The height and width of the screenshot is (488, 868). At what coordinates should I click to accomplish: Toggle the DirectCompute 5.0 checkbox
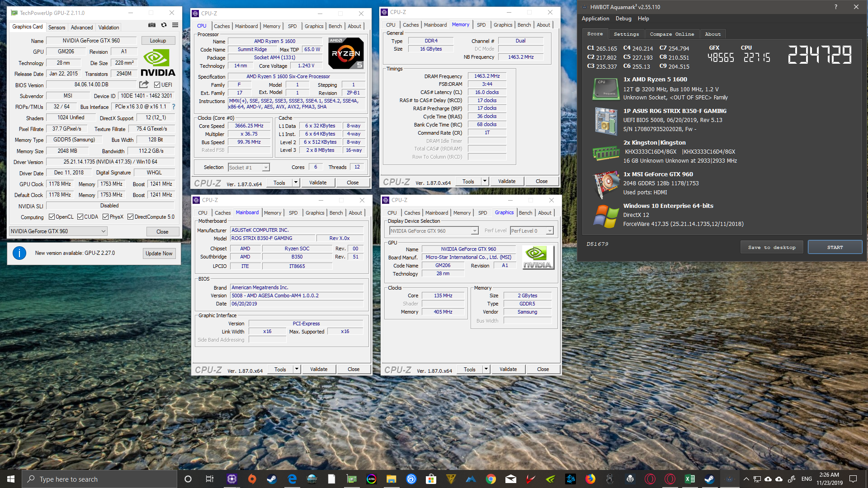tap(130, 217)
